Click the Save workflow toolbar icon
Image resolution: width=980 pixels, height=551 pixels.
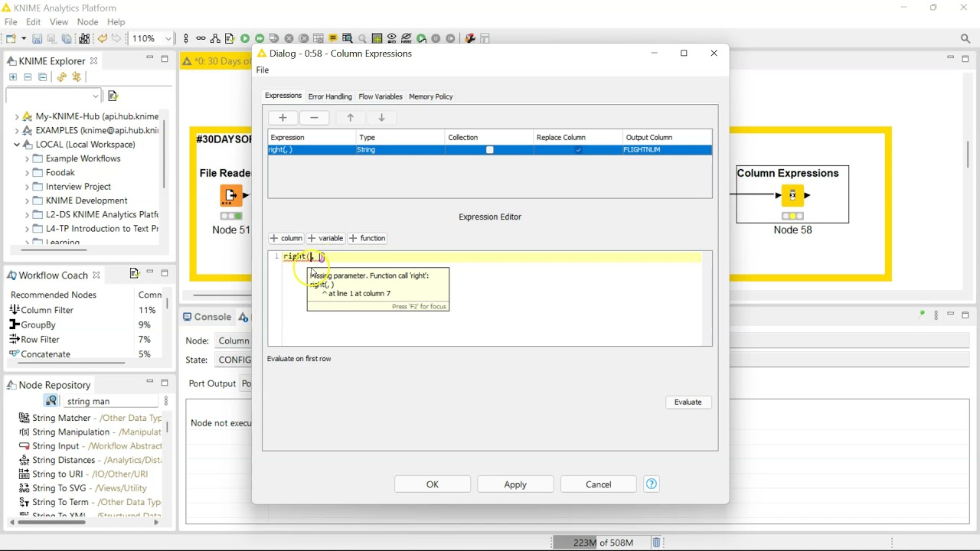pos(37,38)
